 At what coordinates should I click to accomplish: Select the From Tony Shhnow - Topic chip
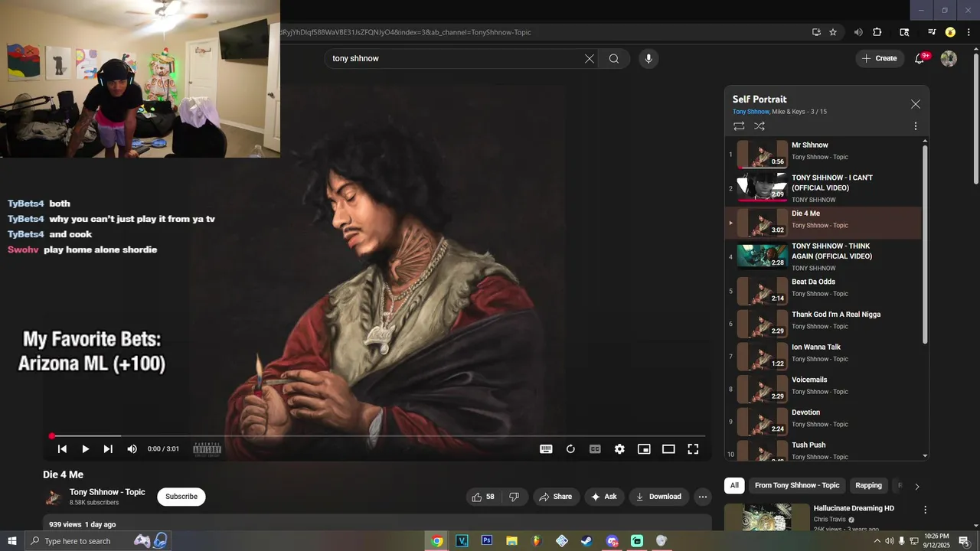[797, 485]
